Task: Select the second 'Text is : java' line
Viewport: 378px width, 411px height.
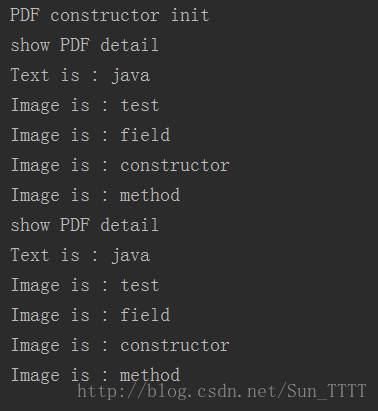Action: pos(80,256)
